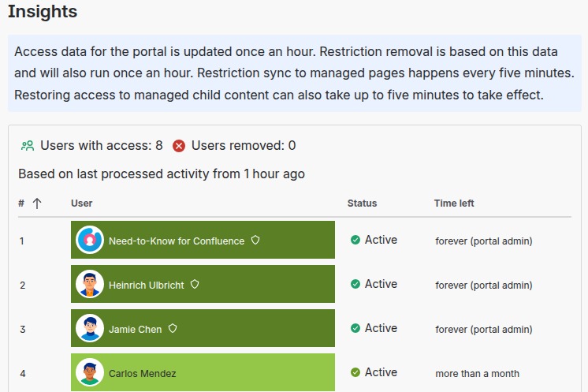Select the Jamie Chen user name
The image size is (588, 392).
point(136,330)
